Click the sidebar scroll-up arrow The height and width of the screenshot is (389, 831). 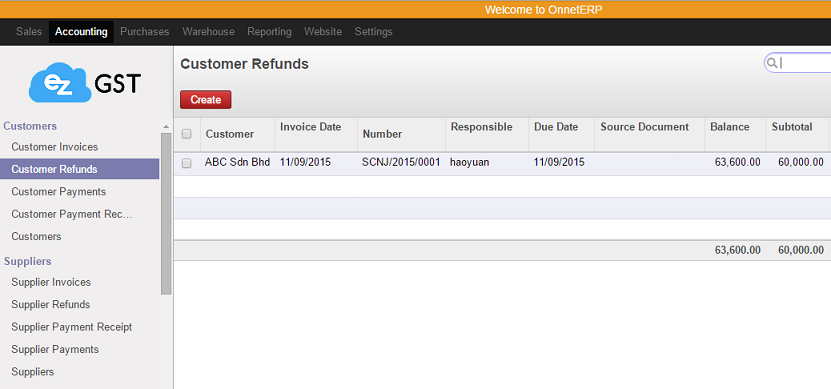point(166,127)
